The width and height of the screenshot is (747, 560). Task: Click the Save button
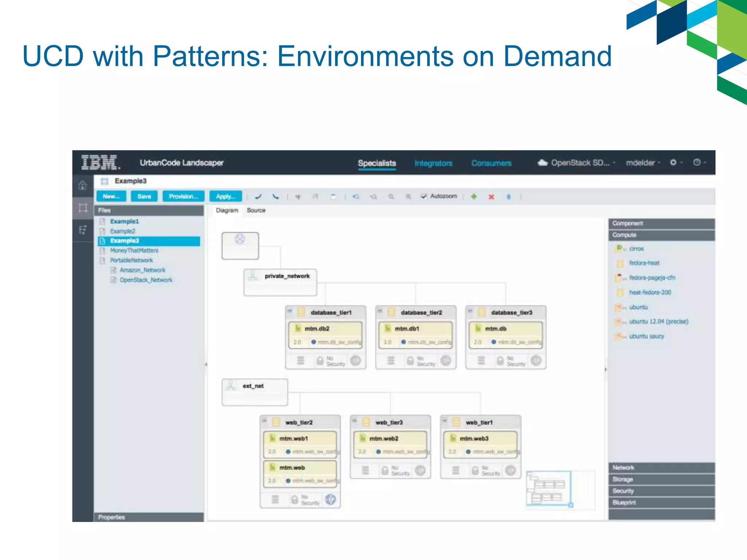point(144,197)
